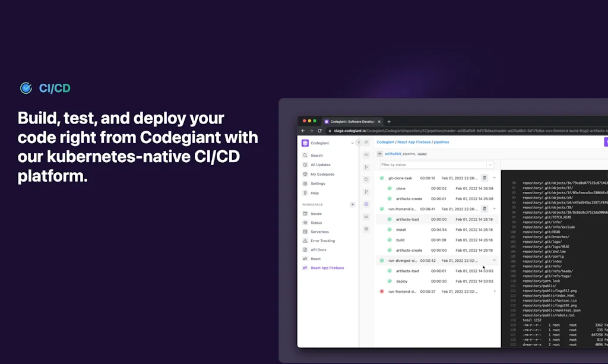The height and width of the screenshot is (364, 608).
Task: Open the Codegiant organization switcher chevron
Action: point(352,143)
